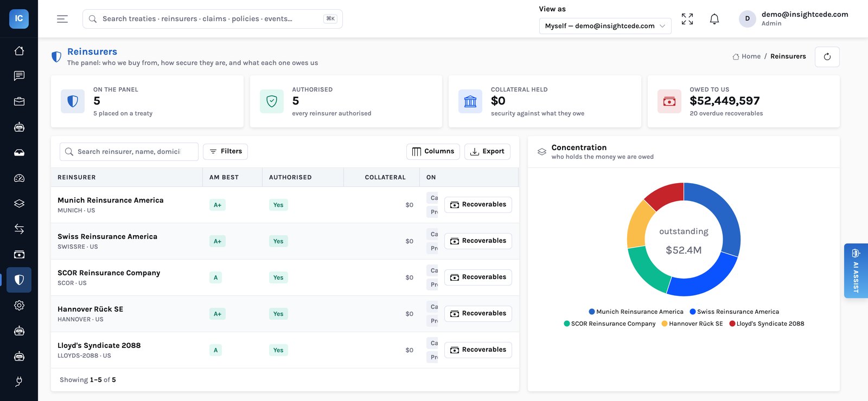This screenshot has width=868, height=401.
Task: Open the chat messages sidebar icon
Action: (19, 76)
